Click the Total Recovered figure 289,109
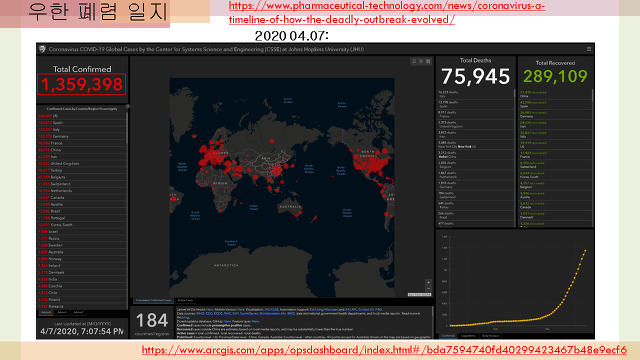640x360 pixels. point(555,76)
